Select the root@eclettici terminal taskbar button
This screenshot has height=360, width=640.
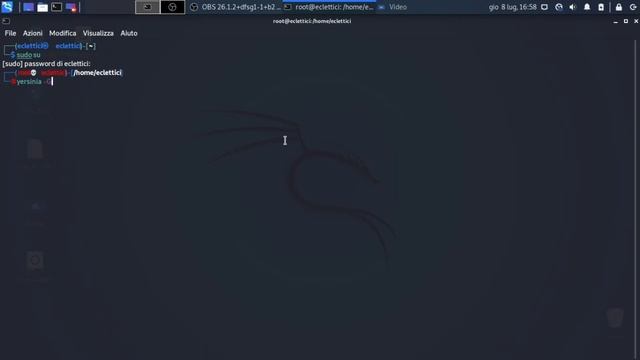[x=329, y=7]
